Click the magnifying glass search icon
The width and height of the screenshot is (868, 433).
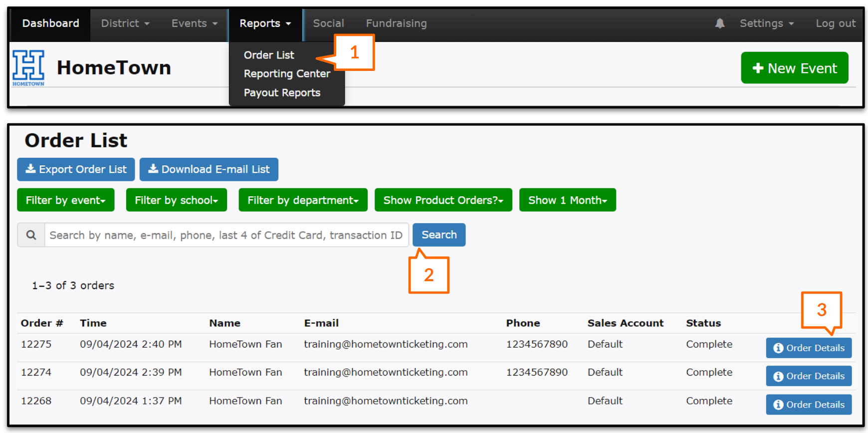point(31,235)
